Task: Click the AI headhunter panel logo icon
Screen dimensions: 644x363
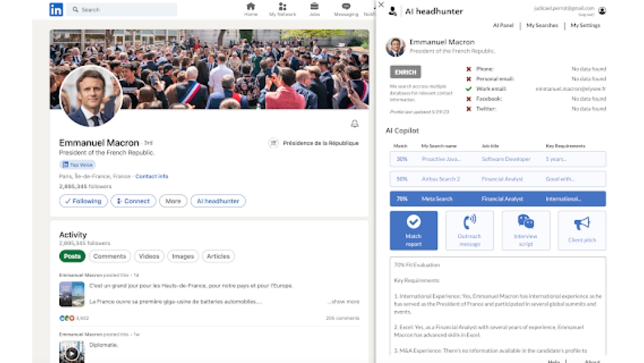Action: [393, 11]
